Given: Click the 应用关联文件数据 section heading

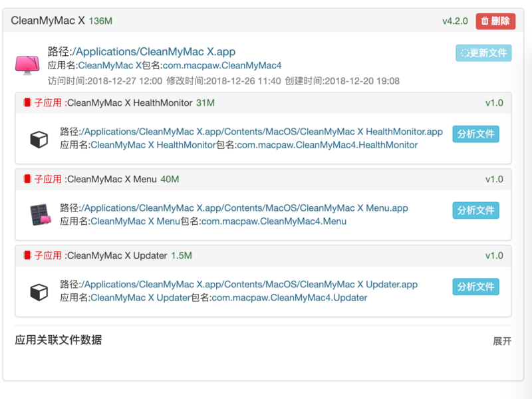Looking at the screenshot, I should 59,340.
